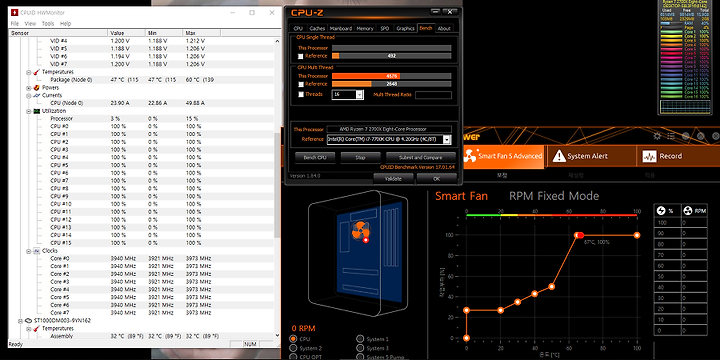720x360 pixels.
Task: Switch to the Caches tab in CPU-Z
Action: click(317, 28)
